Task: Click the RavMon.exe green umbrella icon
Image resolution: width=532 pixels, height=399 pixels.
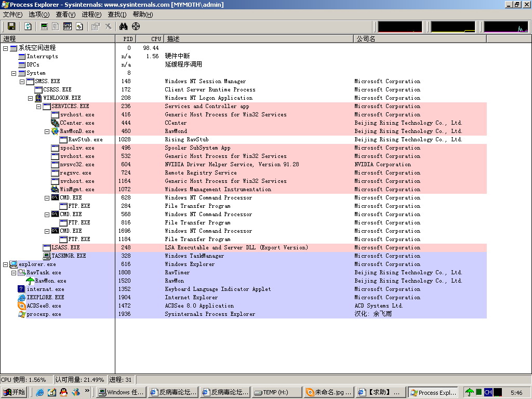Action: [x=30, y=281]
